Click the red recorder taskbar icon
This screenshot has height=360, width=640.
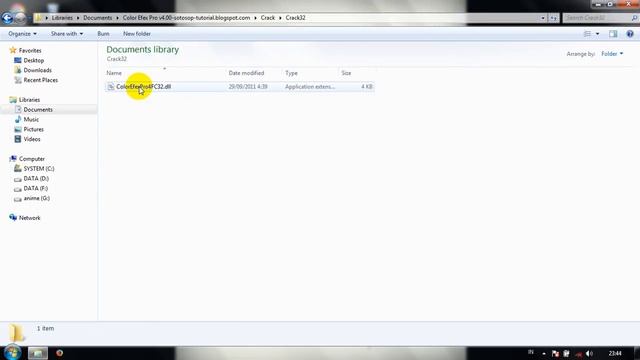[60, 353]
